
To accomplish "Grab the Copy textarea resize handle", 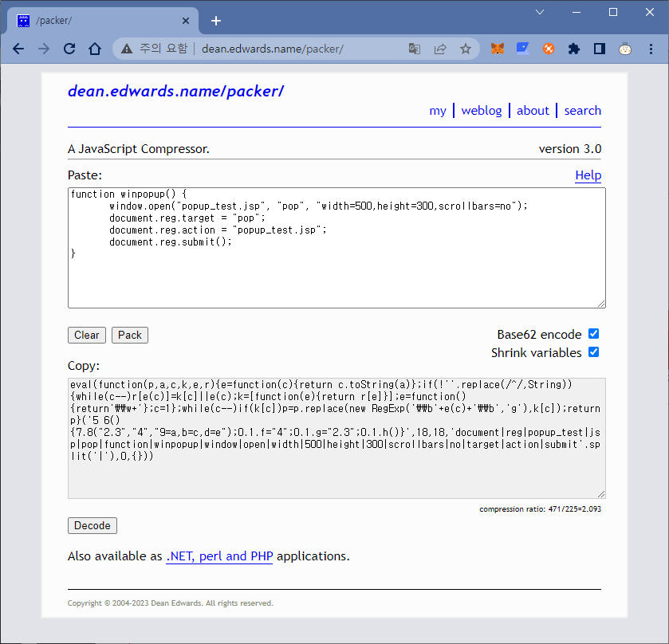I will click(601, 494).
